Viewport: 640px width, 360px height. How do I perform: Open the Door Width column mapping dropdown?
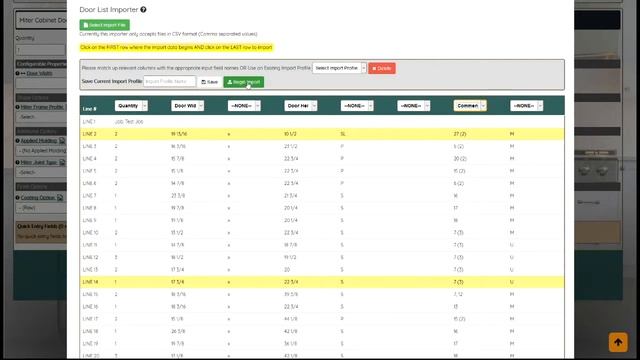187,106
